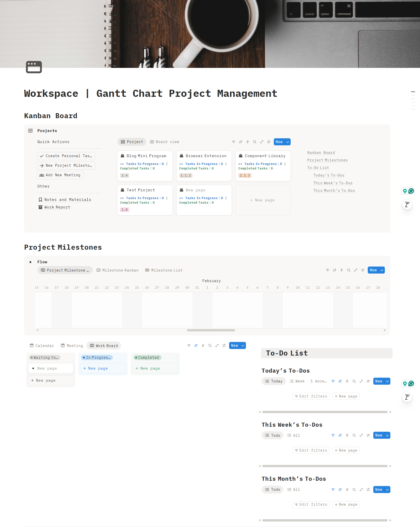Click Edit filters under Today's To-Dos
This screenshot has height=527, width=420.
point(311,396)
